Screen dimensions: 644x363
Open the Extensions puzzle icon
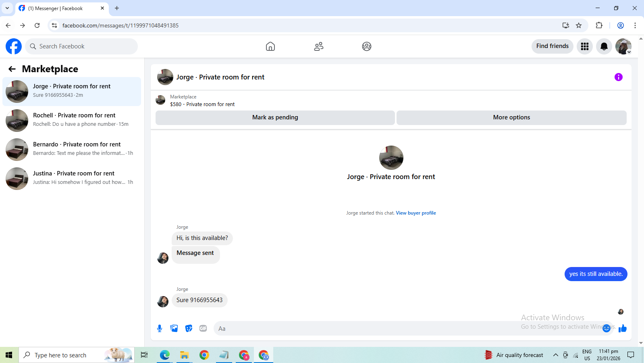click(599, 25)
